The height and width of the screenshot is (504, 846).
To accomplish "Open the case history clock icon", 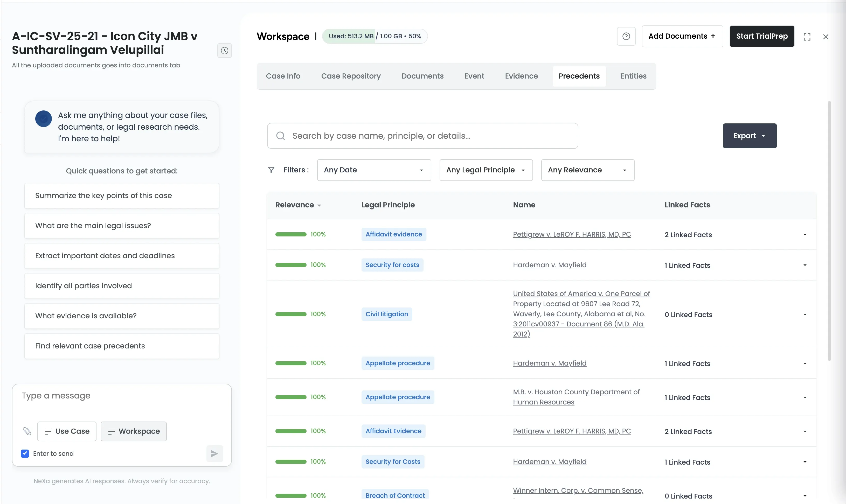I will pos(224,51).
